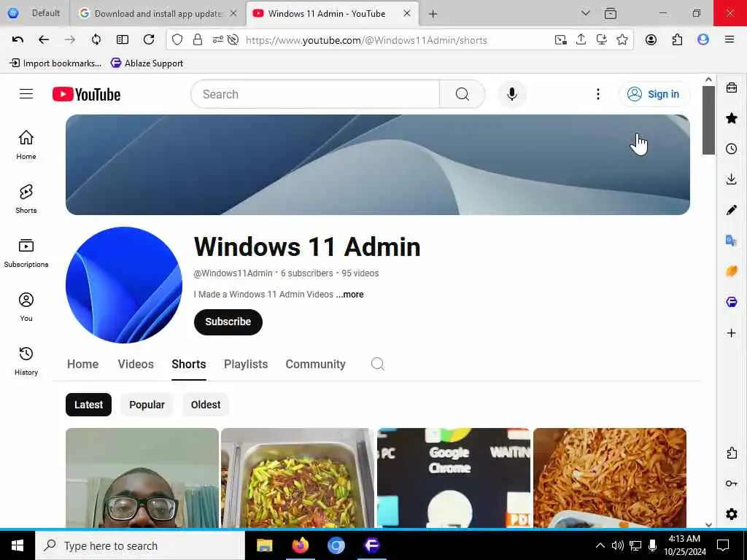747x560 pixels.
Task: Open the key passwords icon in side panel
Action: pyautogui.click(x=731, y=483)
